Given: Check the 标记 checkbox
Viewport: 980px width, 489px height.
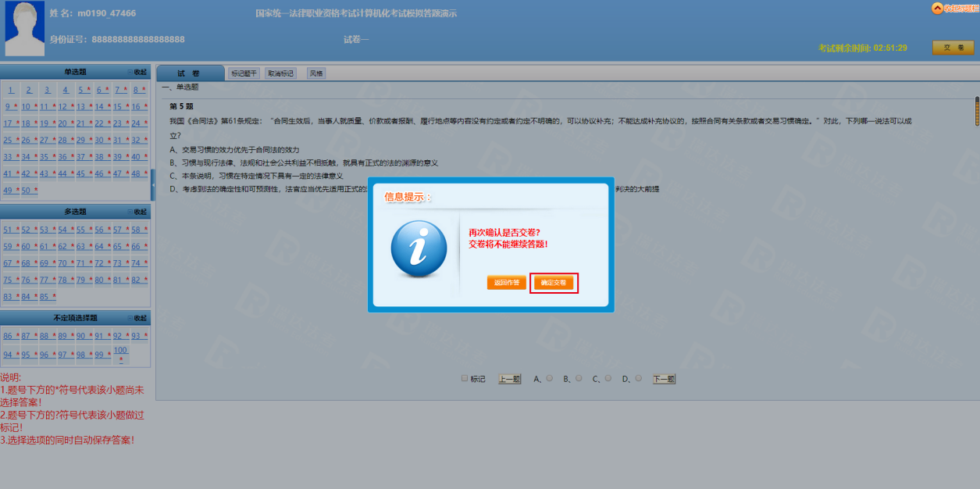Looking at the screenshot, I should click(465, 378).
